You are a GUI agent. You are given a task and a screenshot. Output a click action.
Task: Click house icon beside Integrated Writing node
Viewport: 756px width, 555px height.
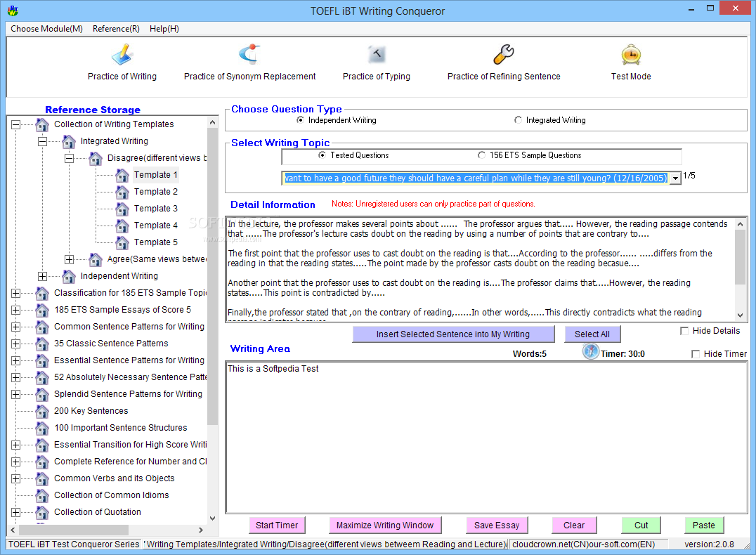point(69,141)
